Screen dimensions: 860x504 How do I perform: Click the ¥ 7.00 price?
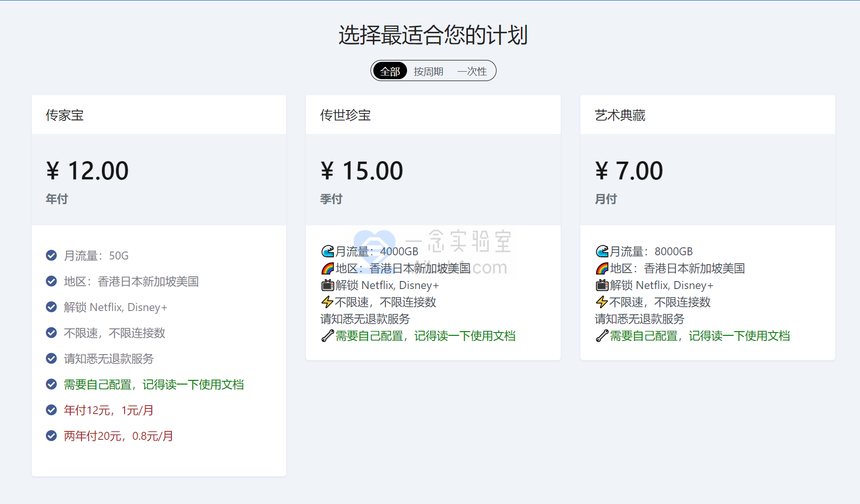pos(629,170)
